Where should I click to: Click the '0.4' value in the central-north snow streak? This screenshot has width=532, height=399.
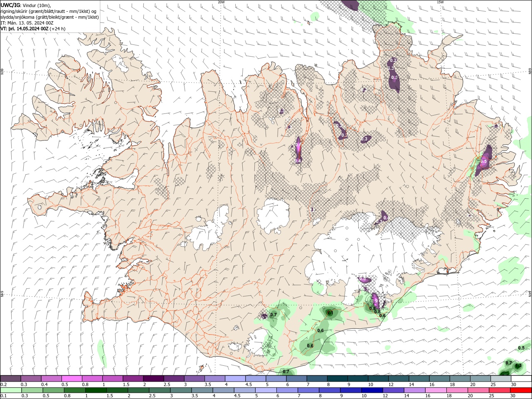tap(298, 161)
